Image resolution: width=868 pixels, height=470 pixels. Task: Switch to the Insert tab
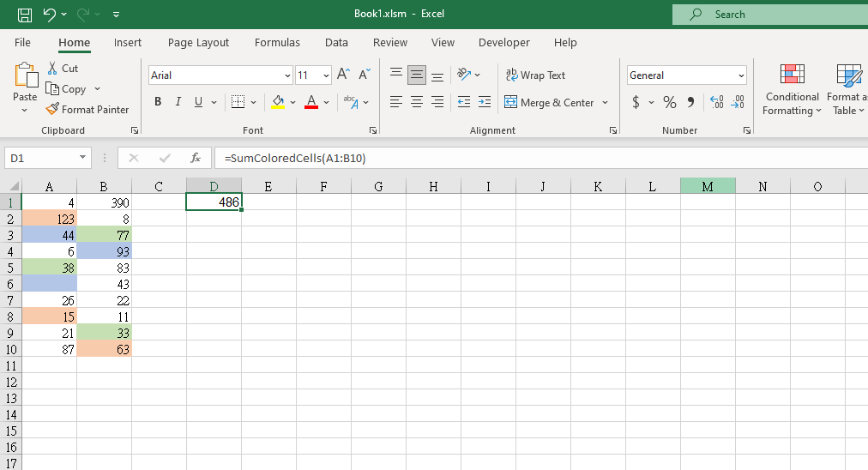(127, 43)
